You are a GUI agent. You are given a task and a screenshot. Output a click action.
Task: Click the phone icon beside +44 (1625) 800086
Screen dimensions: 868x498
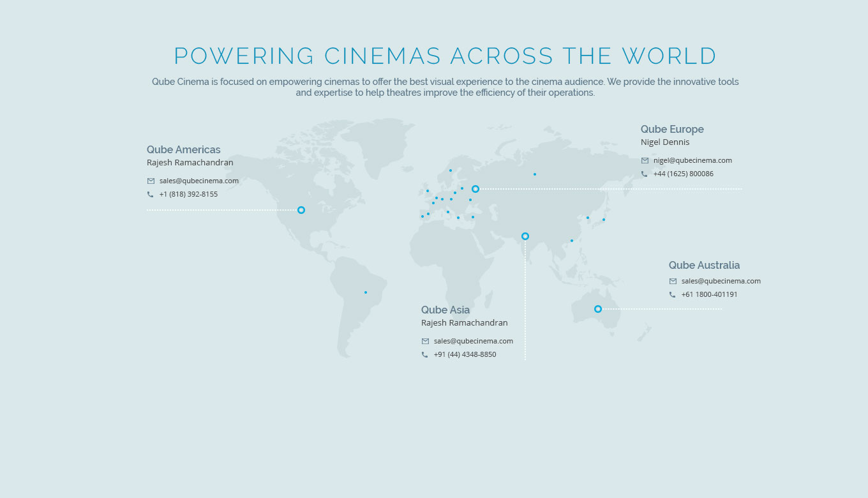[x=645, y=174]
